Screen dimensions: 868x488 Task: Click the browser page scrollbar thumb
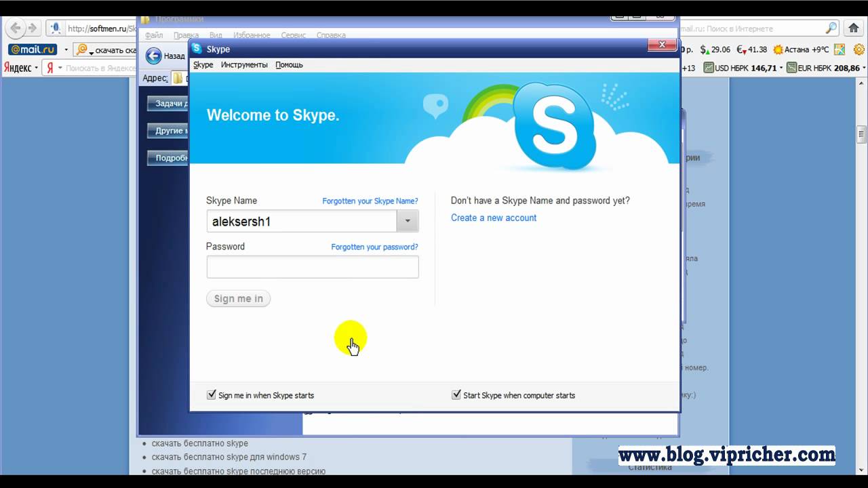(x=862, y=133)
